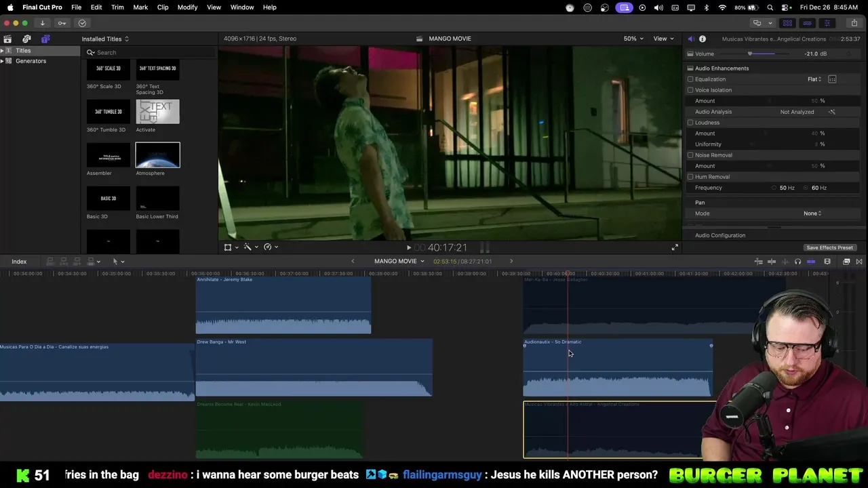Enable the Noise Removal checkbox
The height and width of the screenshot is (488, 868).
coord(690,155)
